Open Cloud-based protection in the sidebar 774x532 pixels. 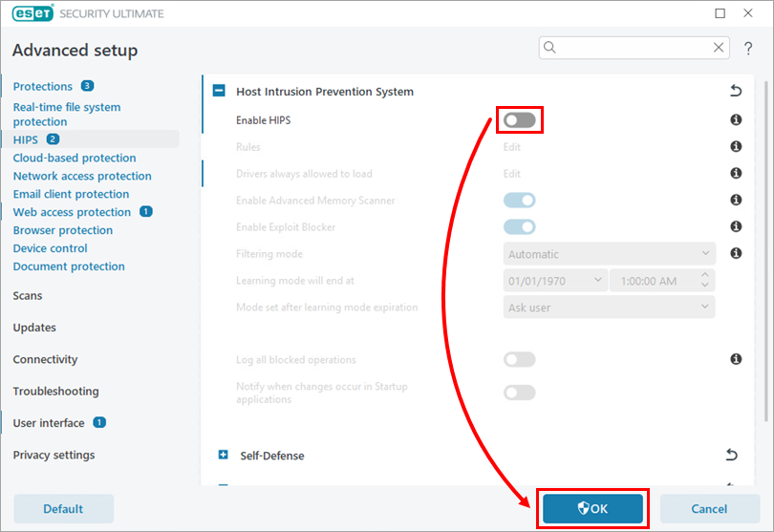point(75,158)
